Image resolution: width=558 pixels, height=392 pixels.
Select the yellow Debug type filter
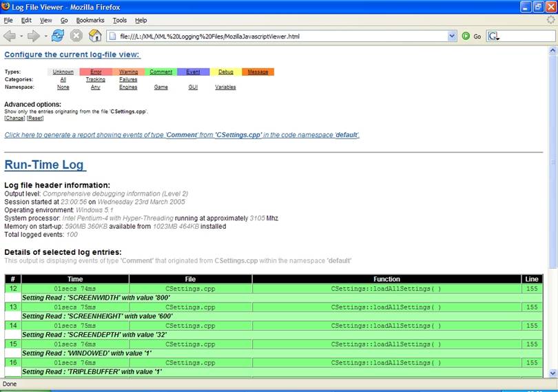226,72
